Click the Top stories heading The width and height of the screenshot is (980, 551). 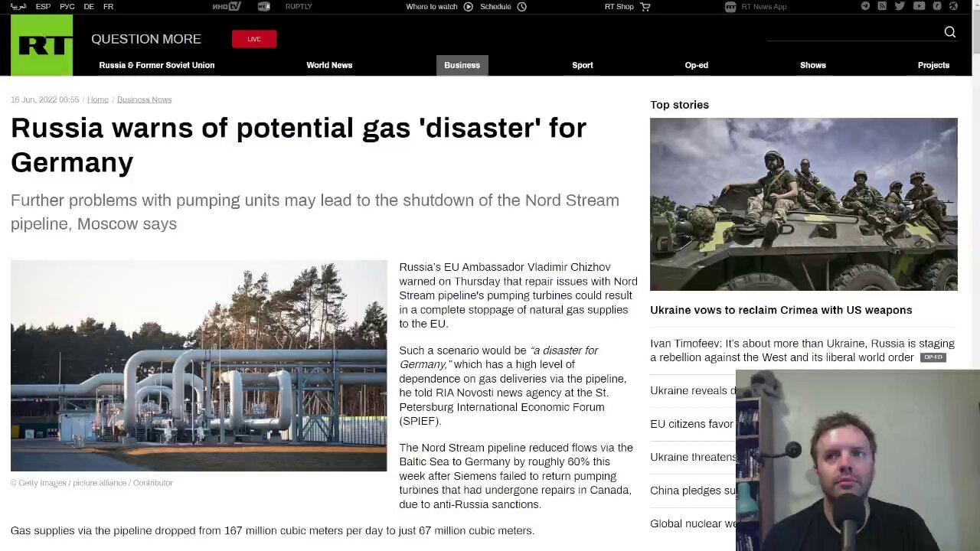coord(679,105)
